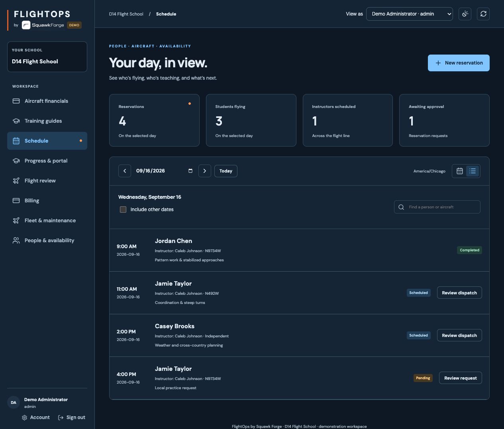This screenshot has width=504, height=429.
Task: Click the Sign out arrow icon
Action: click(61, 417)
